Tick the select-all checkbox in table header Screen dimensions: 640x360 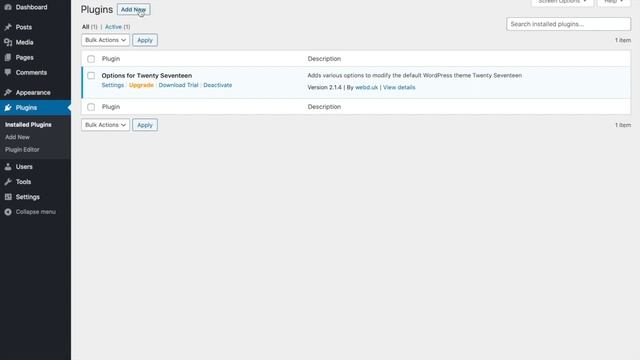point(91,59)
